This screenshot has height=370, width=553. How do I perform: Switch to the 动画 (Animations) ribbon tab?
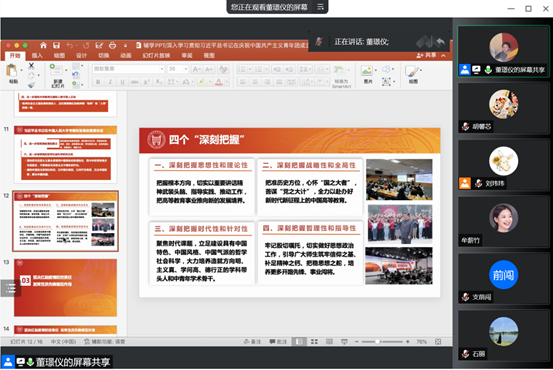pyautogui.click(x=126, y=55)
